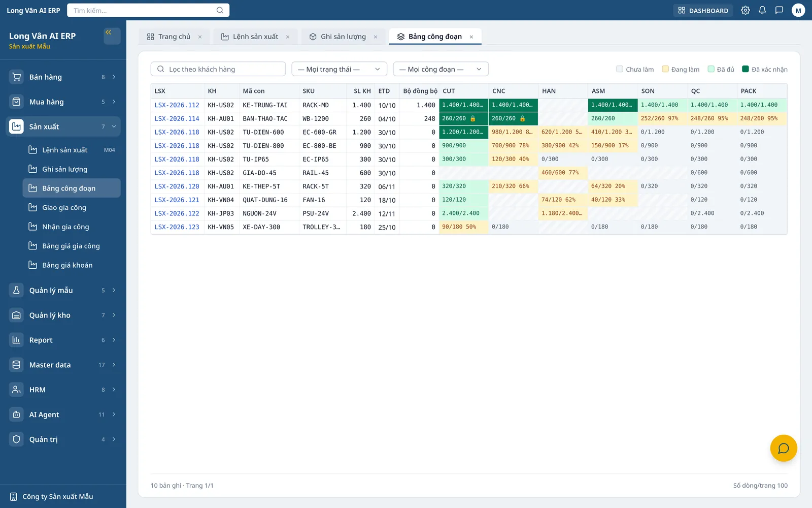Click the Mua hàng bag icon
This screenshot has height=508, width=812.
coord(16,102)
